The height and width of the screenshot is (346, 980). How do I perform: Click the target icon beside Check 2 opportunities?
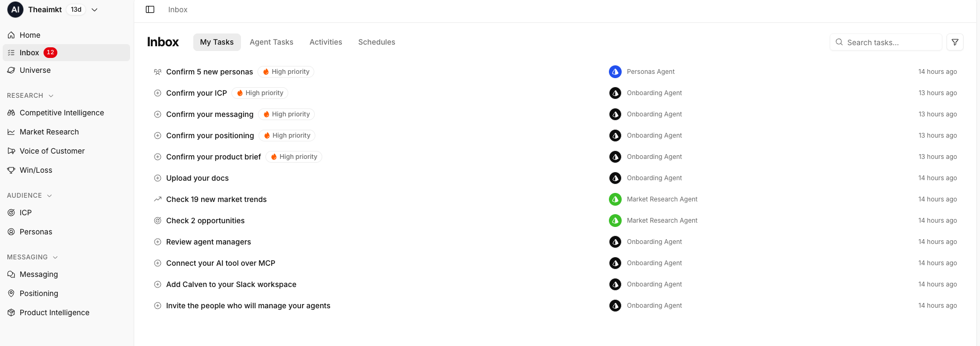[158, 221]
